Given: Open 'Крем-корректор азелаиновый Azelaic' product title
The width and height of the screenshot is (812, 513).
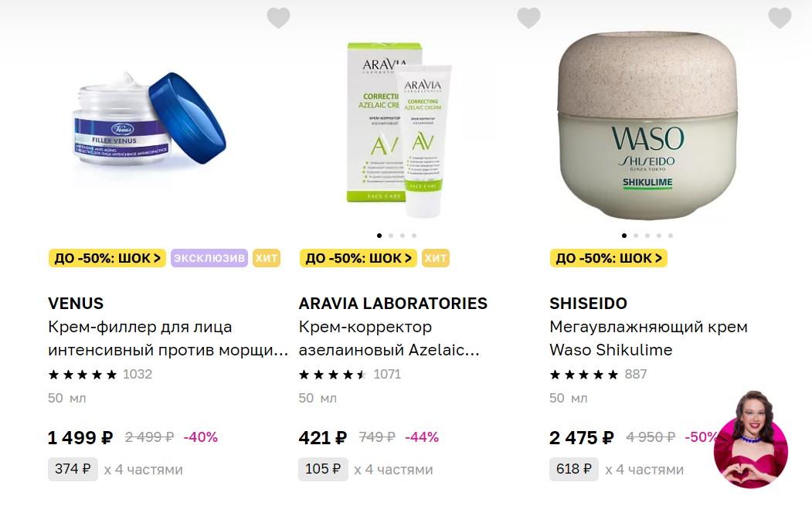Looking at the screenshot, I should pyautogui.click(x=389, y=338).
